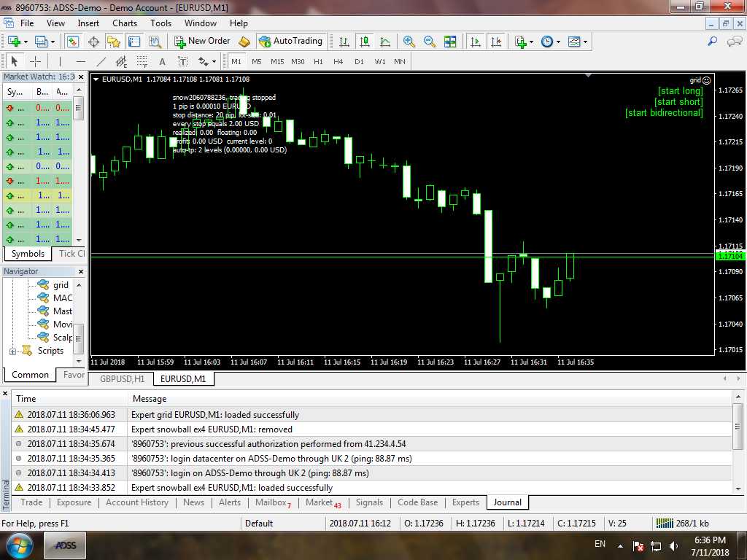Open the Profiles dropdown arrow

[53, 42]
